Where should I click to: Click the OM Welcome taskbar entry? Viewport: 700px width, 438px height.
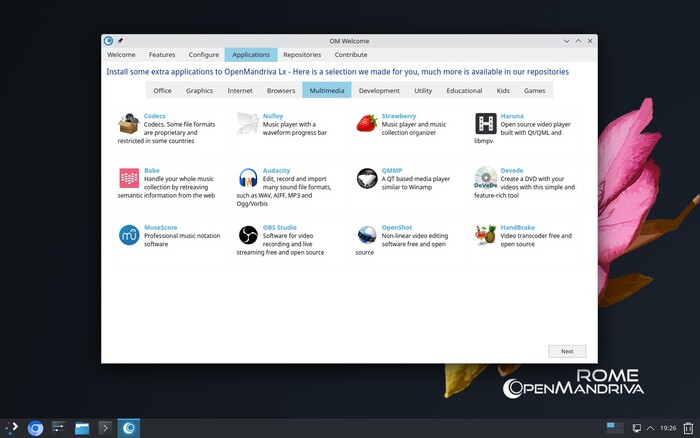(129, 428)
